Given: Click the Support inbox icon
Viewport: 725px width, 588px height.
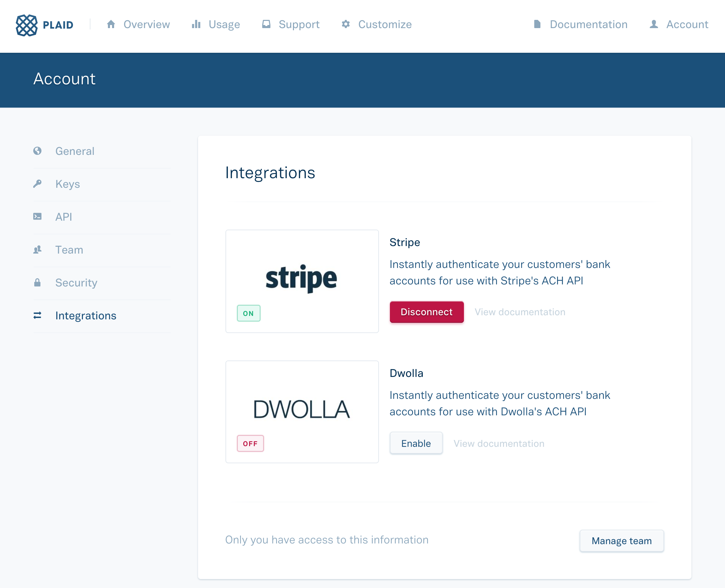Looking at the screenshot, I should tap(266, 24).
